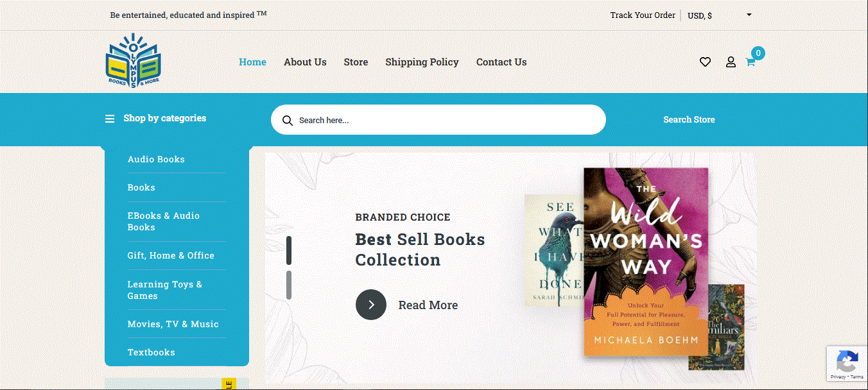Click the Olympus Books & More logo
Viewport: 868px width, 390px height.
click(134, 60)
